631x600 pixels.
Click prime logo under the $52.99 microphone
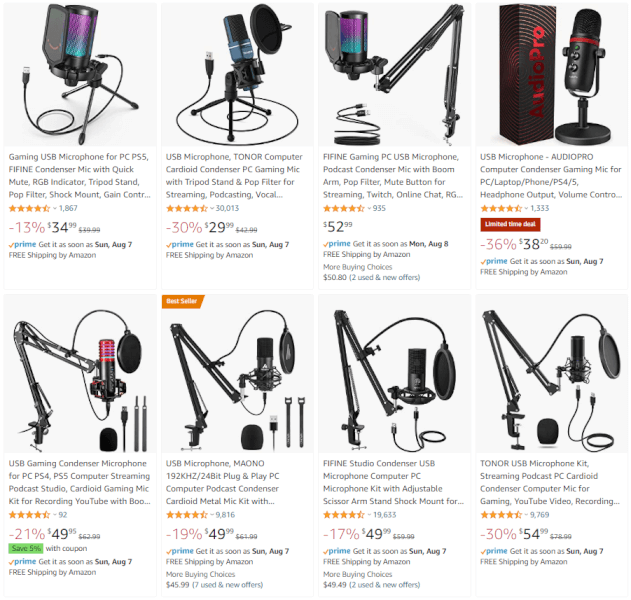[x=337, y=244]
